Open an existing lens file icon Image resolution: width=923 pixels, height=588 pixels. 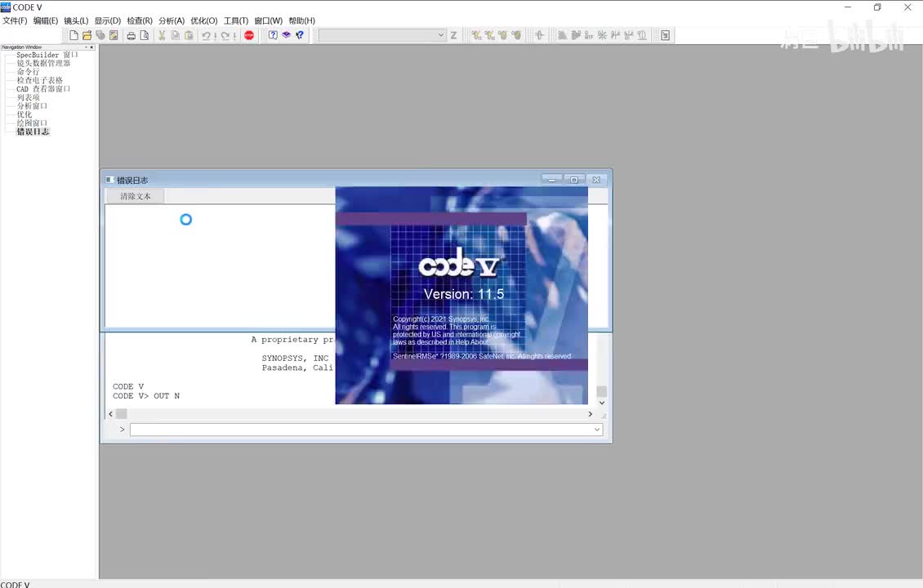[87, 35]
